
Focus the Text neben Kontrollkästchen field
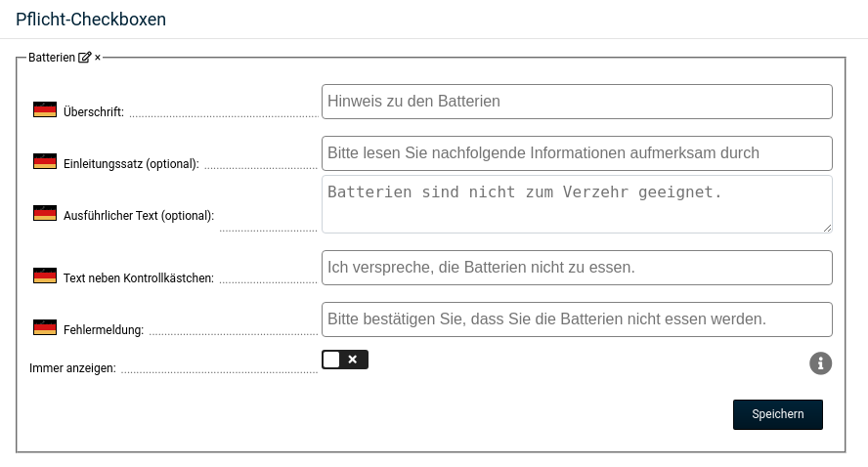point(577,268)
